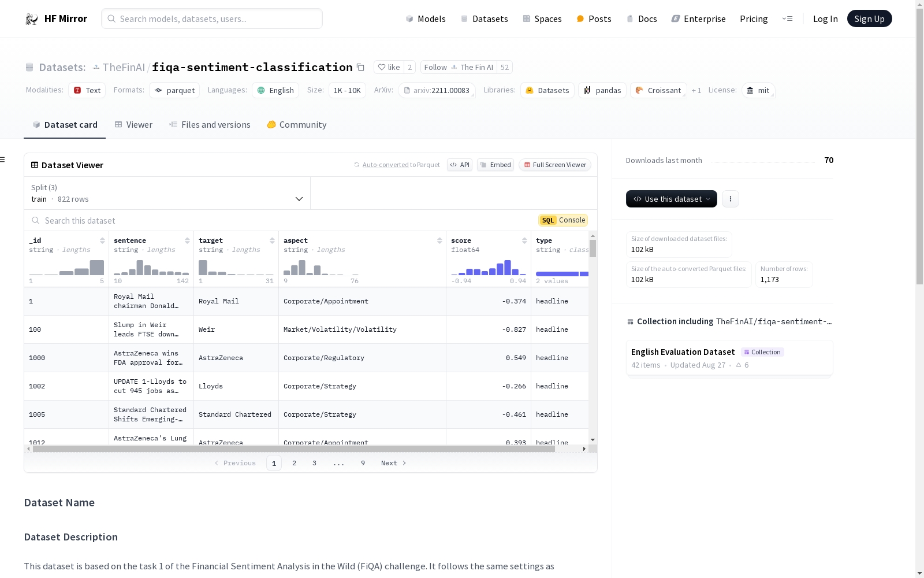
Task: Click the like count 2
Action: 409,67
